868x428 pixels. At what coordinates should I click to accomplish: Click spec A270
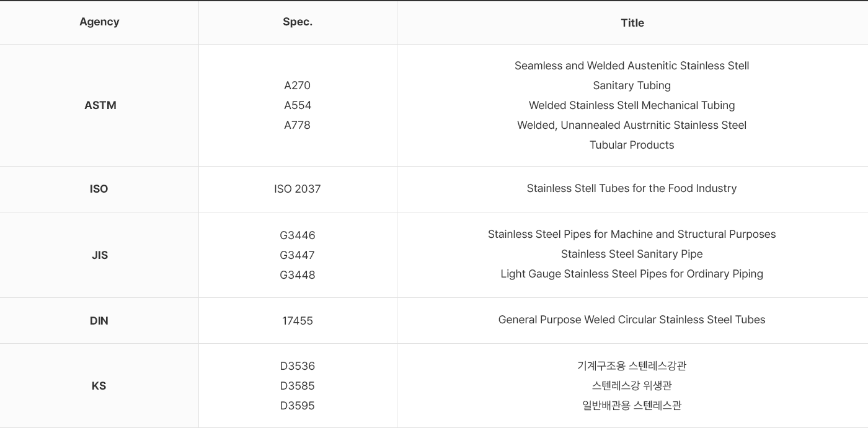point(298,85)
